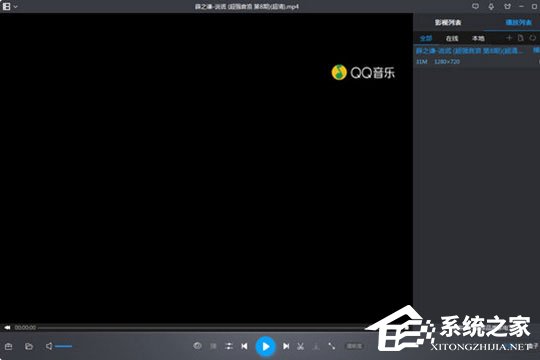Expand the main menu dropdown arrow

point(15,7)
